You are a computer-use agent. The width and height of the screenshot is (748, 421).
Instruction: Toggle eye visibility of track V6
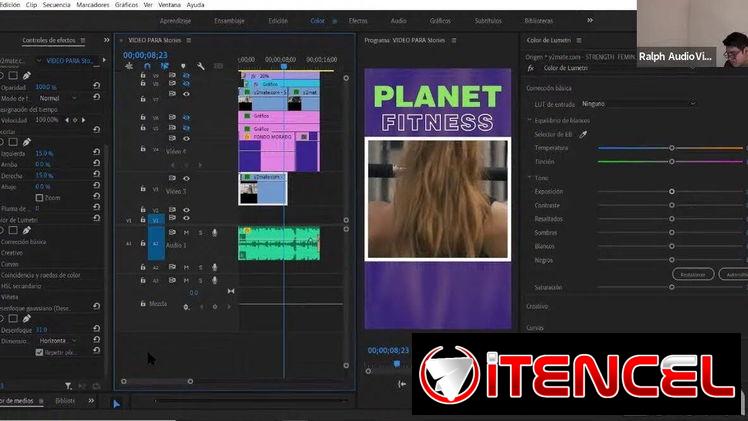pos(186,117)
